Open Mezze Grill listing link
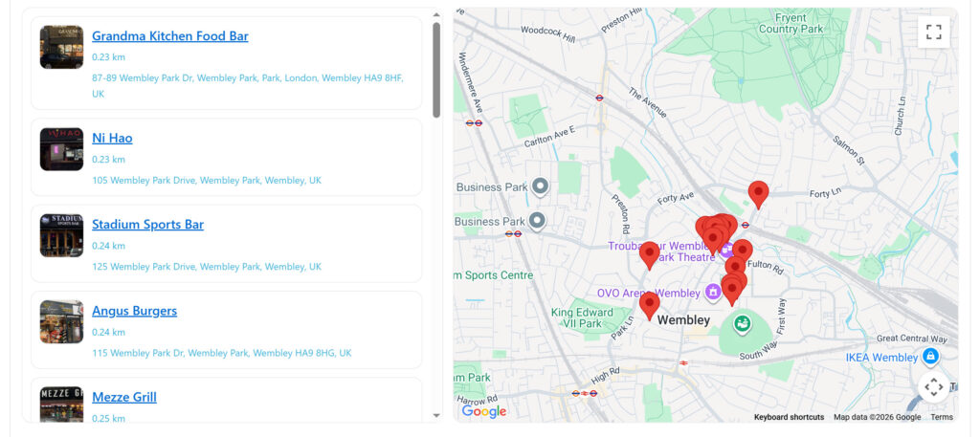Image resolution: width=980 pixels, height=437 pixels. coord(123,397)
